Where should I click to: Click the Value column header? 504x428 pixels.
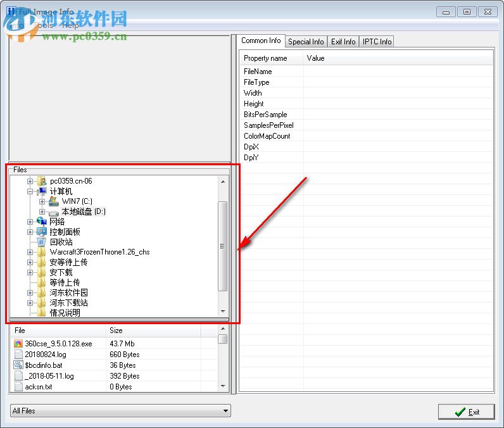398,58
